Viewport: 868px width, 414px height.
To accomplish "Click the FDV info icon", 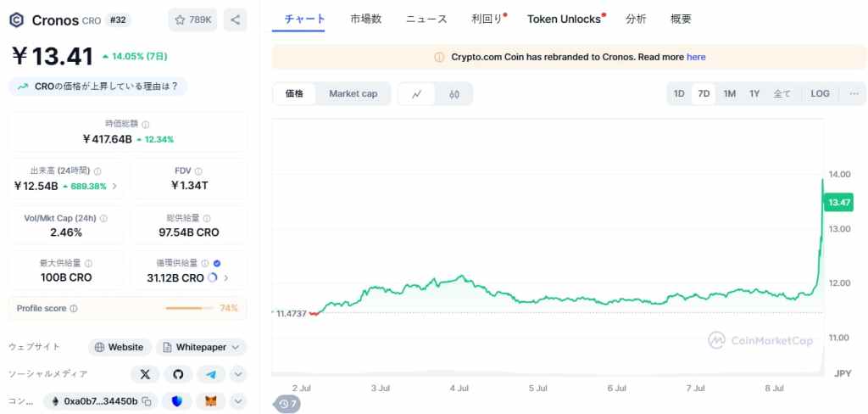I will click(198, 171).
